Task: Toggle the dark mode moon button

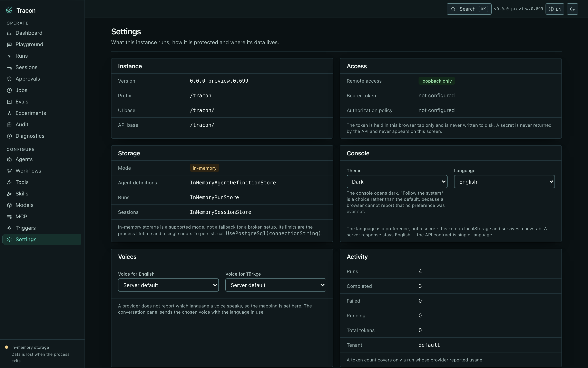Action: point(572,9)
